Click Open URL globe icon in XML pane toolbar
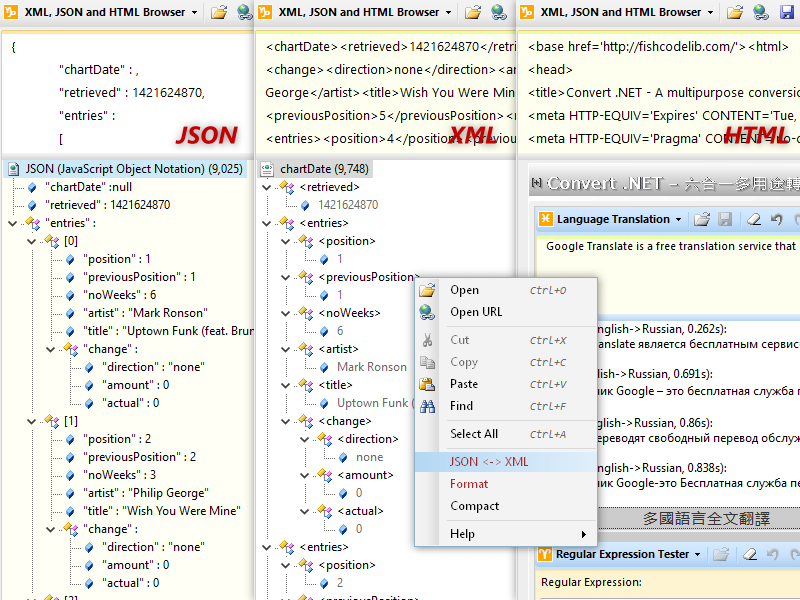This screenshot has width=800, height=600. click(x=498, y=12)
